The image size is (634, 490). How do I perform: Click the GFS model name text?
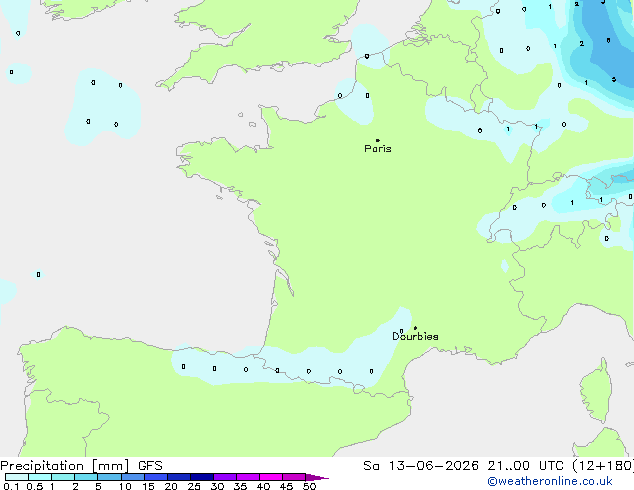[150, 466]
